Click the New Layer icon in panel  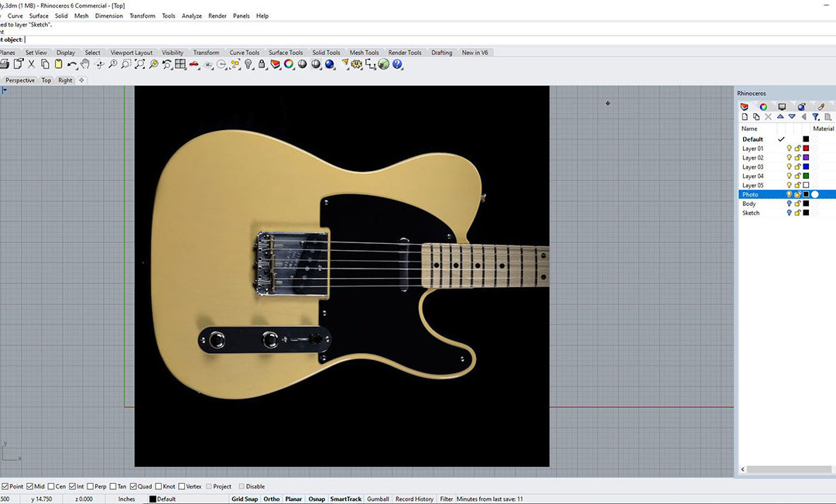click(x=745, y=117)
